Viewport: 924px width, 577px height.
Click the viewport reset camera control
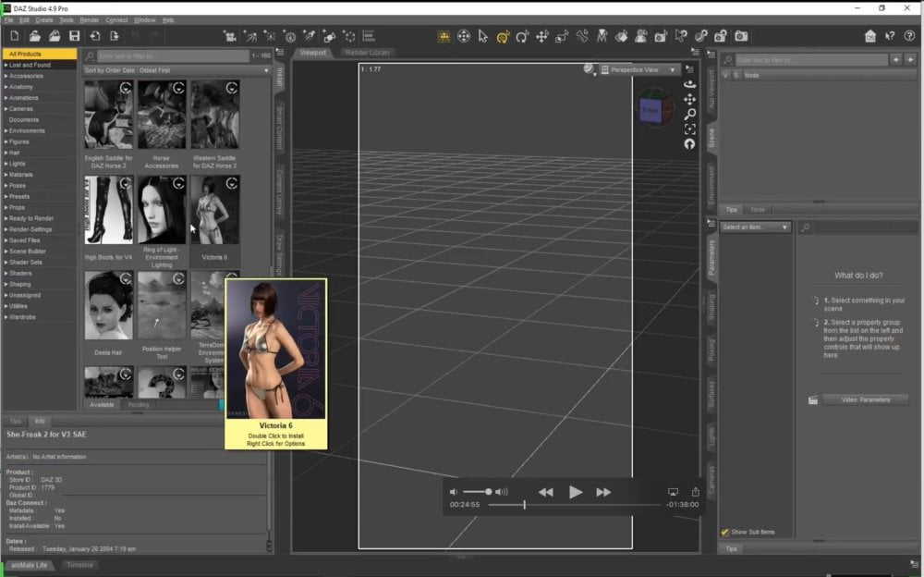click(689, 144)
